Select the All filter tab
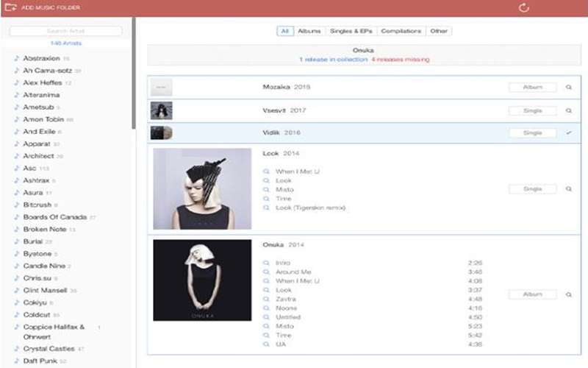Image resolution: width=588 pixels, height=368 pixels. [x=285, y=31]
